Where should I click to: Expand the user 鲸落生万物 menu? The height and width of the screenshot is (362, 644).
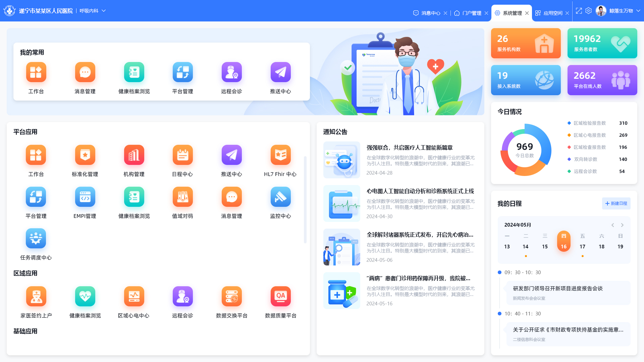[638, 11]
